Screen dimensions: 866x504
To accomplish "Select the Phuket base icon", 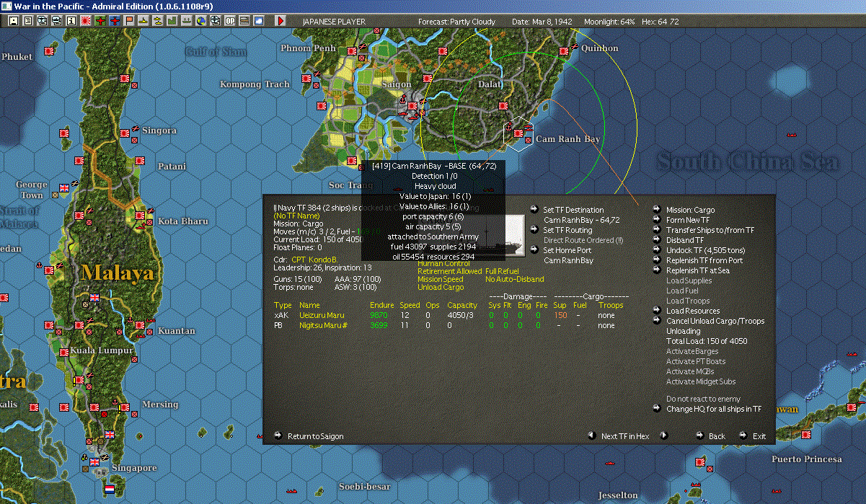I will [x=50, y=50].
